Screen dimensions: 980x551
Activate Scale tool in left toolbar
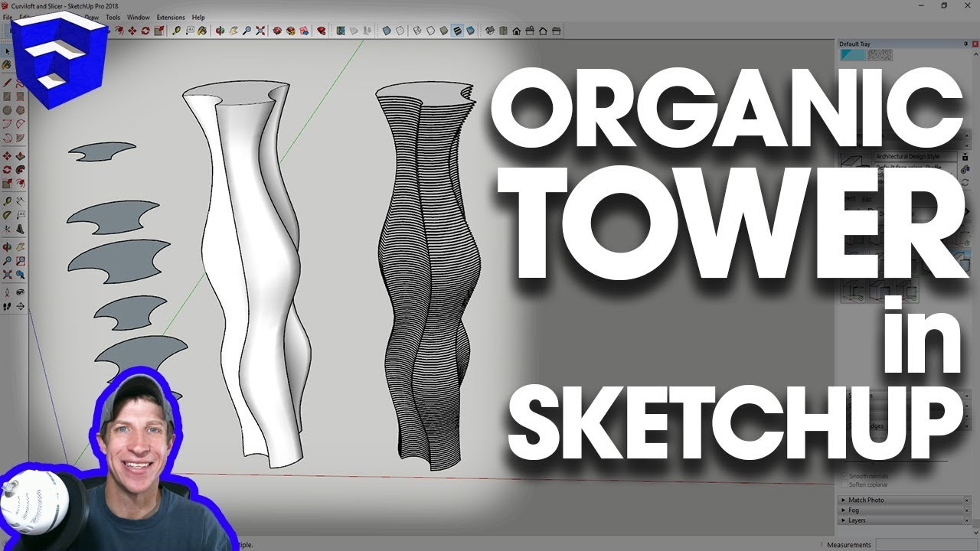click(7, 183)
